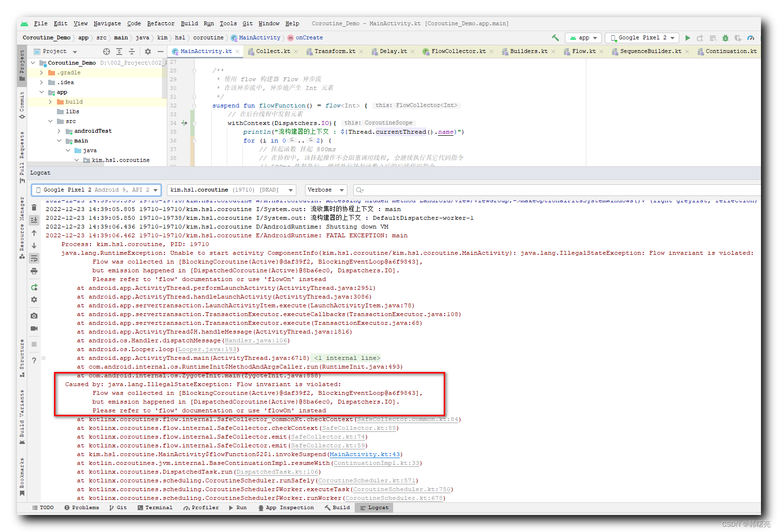Viewport: 778px width, 532px height.
Task: Switch to the FlowCollector.kt tab
Action: [x=458, y=52]
